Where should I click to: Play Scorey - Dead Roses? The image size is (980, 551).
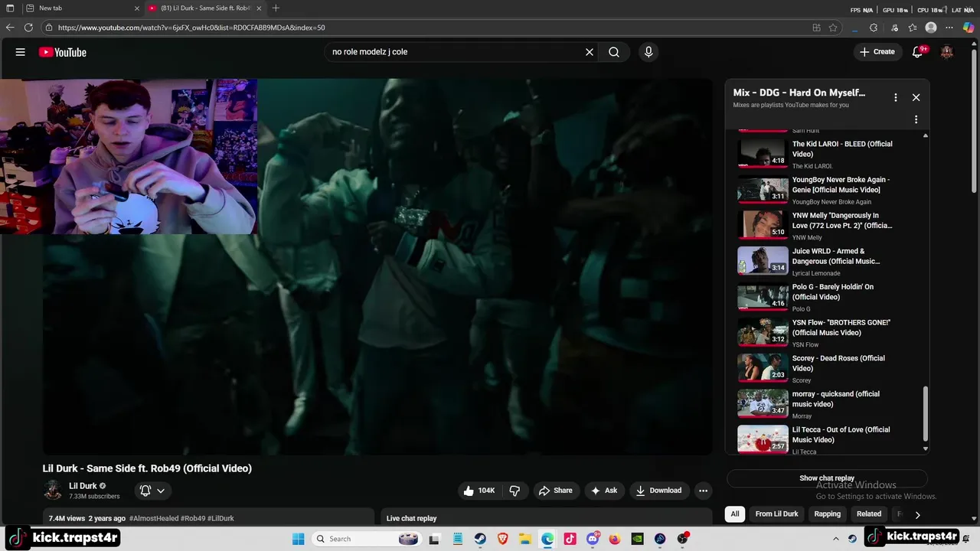tap(827, 368)
